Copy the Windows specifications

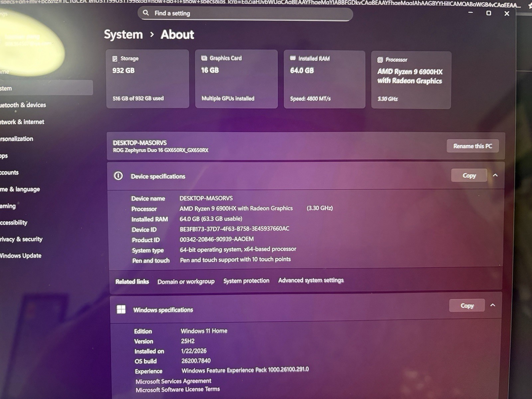[467, 306]
